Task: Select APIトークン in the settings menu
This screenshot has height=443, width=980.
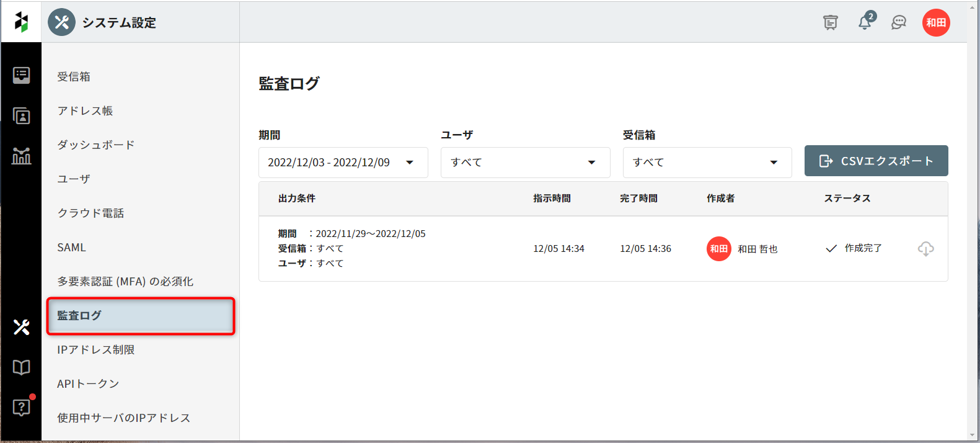Action: (x=88, y=384)
